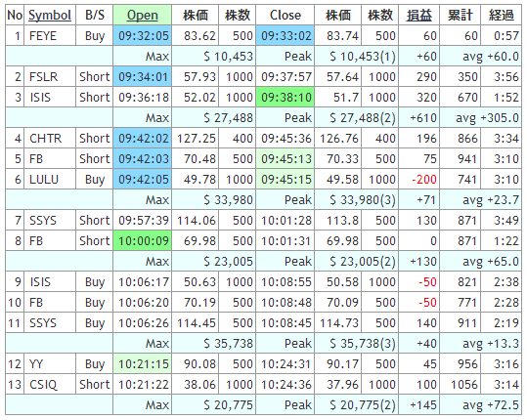Select the avg +305.0 summary

487,118
